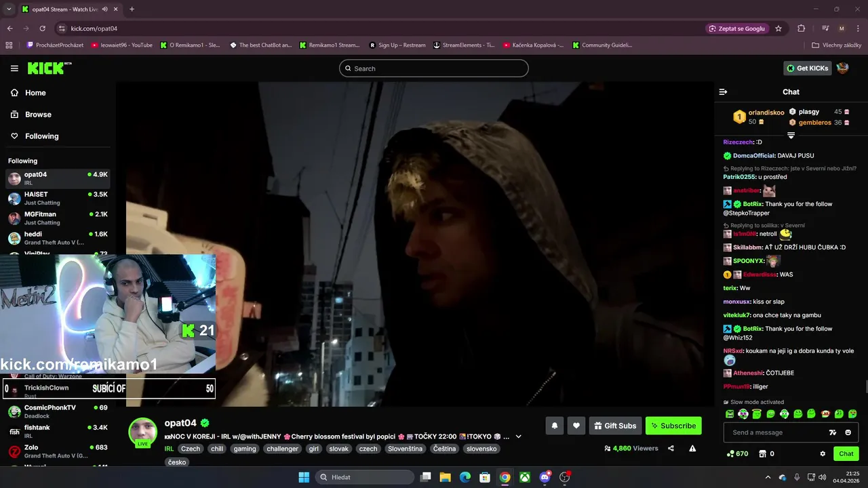Open the Zolo channel in sidebar

[x=58, y=451]
